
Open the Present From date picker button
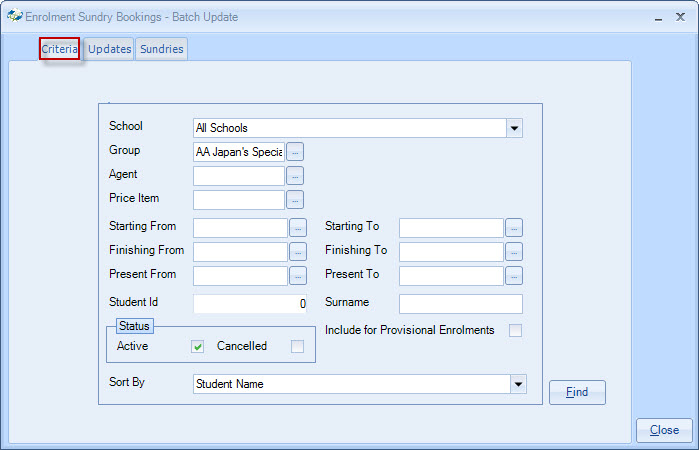pos(298,275)
